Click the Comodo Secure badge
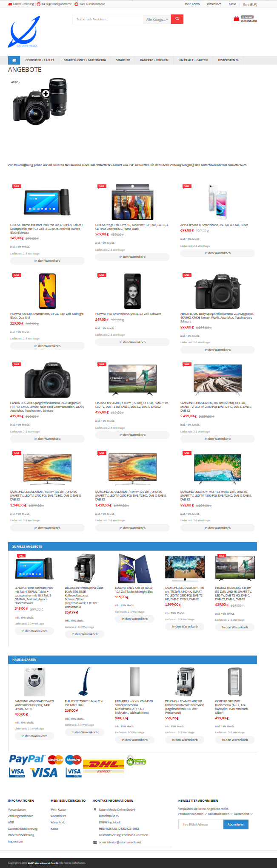The image size is (277, 868). pyautogui.click(x=136, y=761)
